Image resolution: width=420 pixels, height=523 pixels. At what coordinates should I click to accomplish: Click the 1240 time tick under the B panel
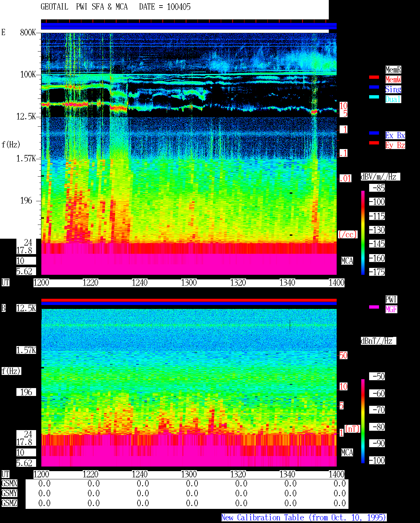point(139,474)
